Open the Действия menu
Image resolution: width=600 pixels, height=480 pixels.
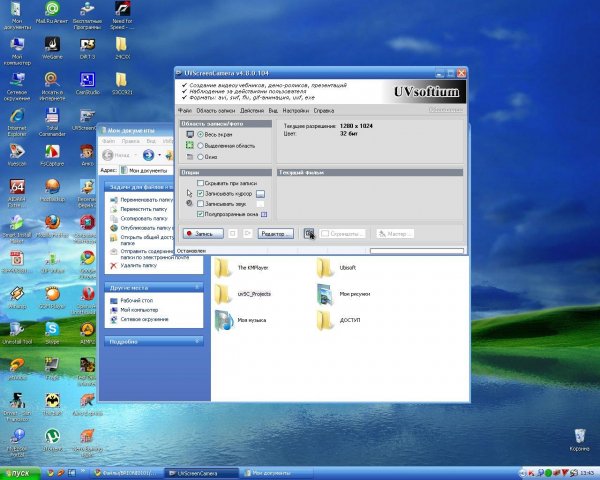coord(252,111)
